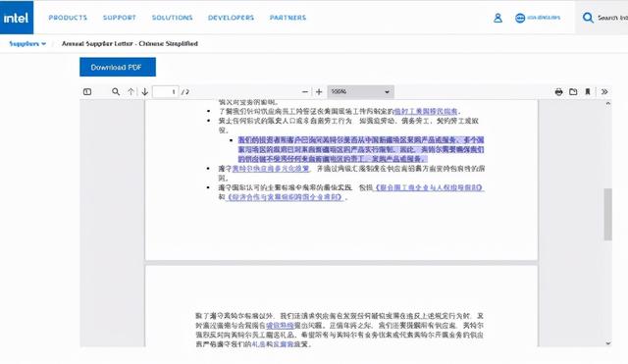Click Annual Supplier Letter breadcrumb title
The width and height of the screenshot is (628, 364).
pyautogui.click(x=130, y=43)
